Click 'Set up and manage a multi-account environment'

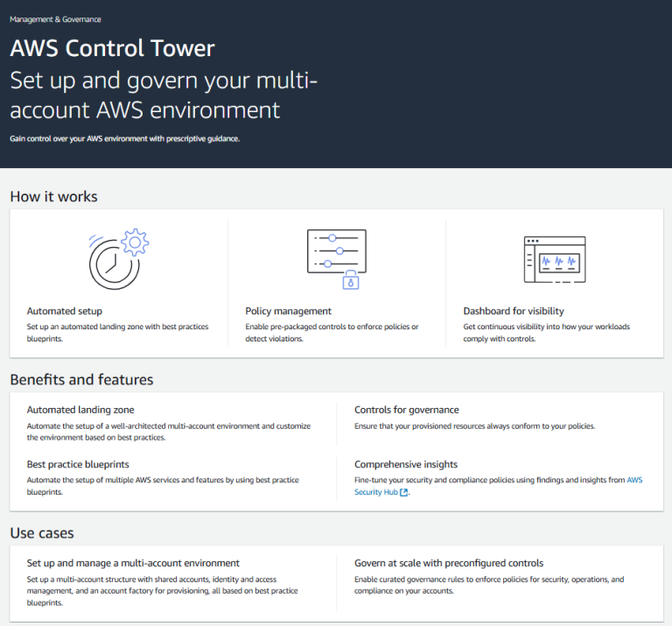coord(133,563)
